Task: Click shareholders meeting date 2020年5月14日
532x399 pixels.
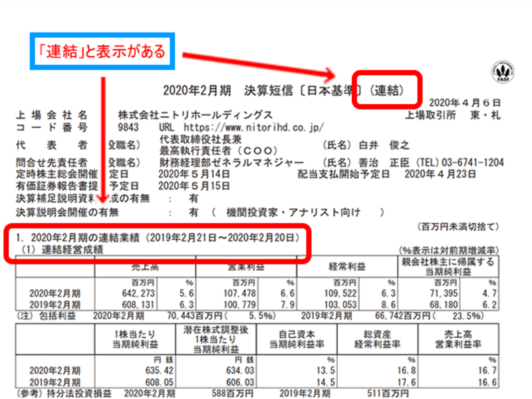Action: 194,174
